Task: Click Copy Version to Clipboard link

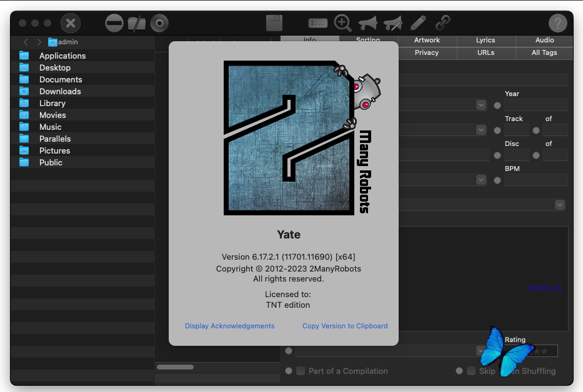Action: [x=345, y=326]
